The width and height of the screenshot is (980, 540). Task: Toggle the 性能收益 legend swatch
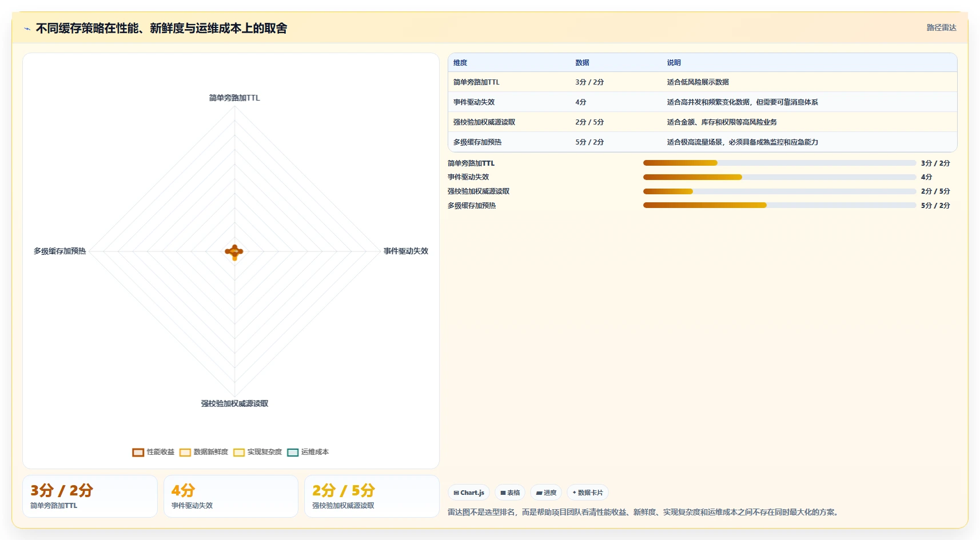coord(138,453)
